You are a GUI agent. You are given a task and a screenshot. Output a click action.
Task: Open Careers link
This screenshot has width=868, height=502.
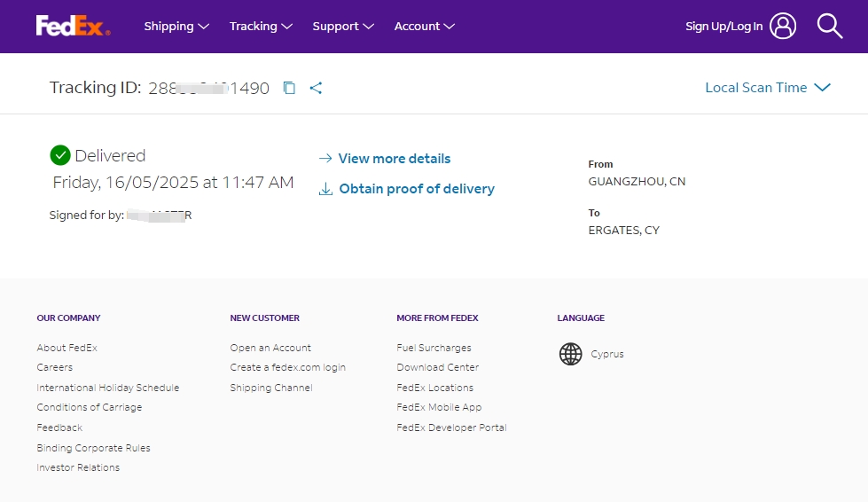coord(54,367)
